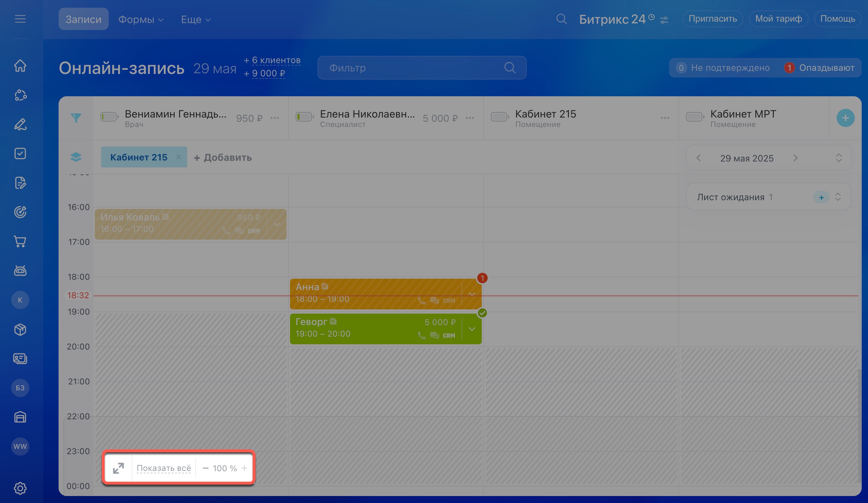
Task: Open the Еще menu
Action: [196, 20]
